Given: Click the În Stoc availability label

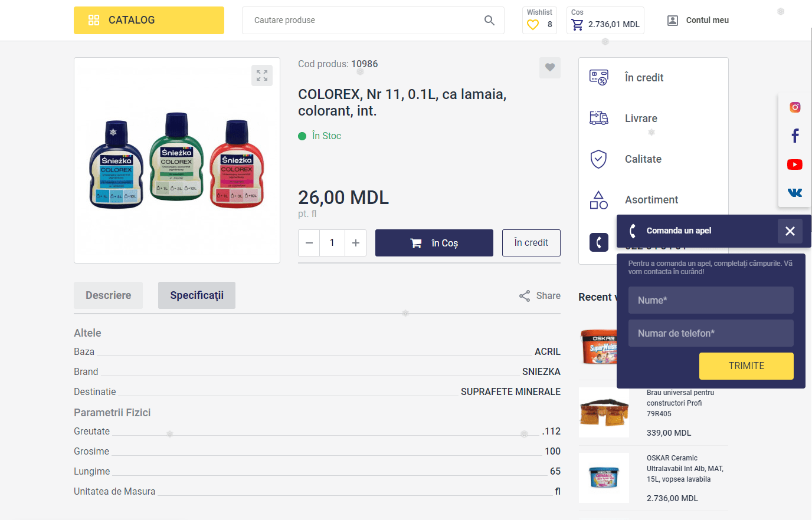Looking at the screenshot, I should tap(326, 136).
